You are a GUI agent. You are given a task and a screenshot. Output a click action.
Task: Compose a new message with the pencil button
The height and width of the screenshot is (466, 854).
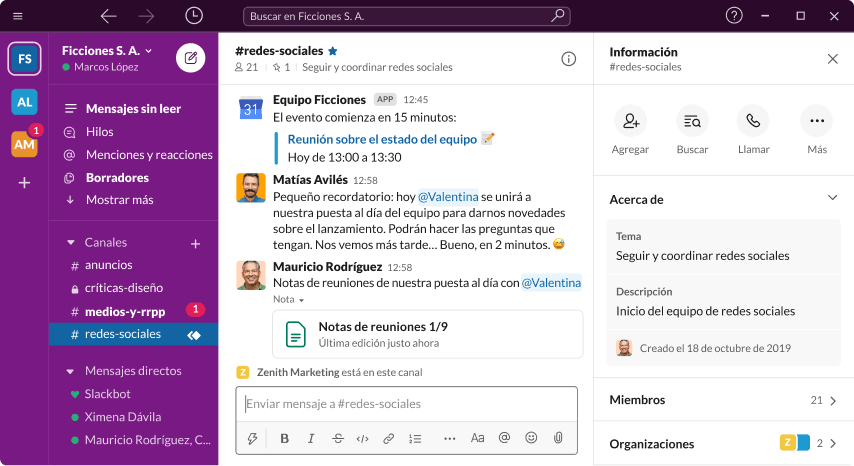pyautogui.click(x=191, y=58)
